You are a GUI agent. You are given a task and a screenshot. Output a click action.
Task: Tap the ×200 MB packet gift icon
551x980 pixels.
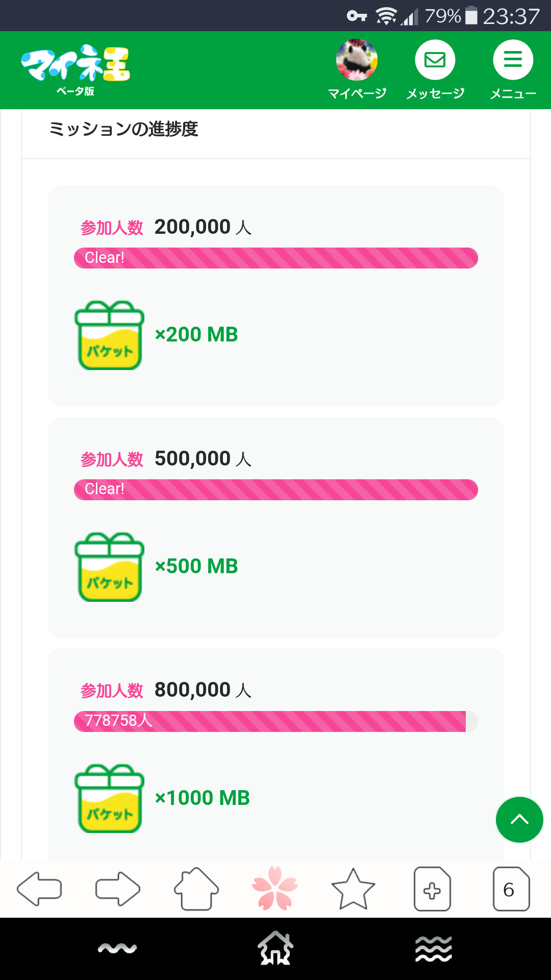(x=110, y=335)
